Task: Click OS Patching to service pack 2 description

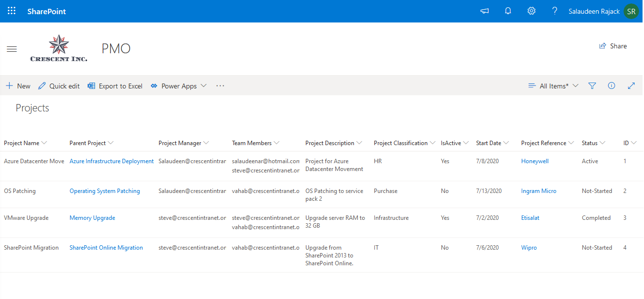Action: (x=334, y=195)
